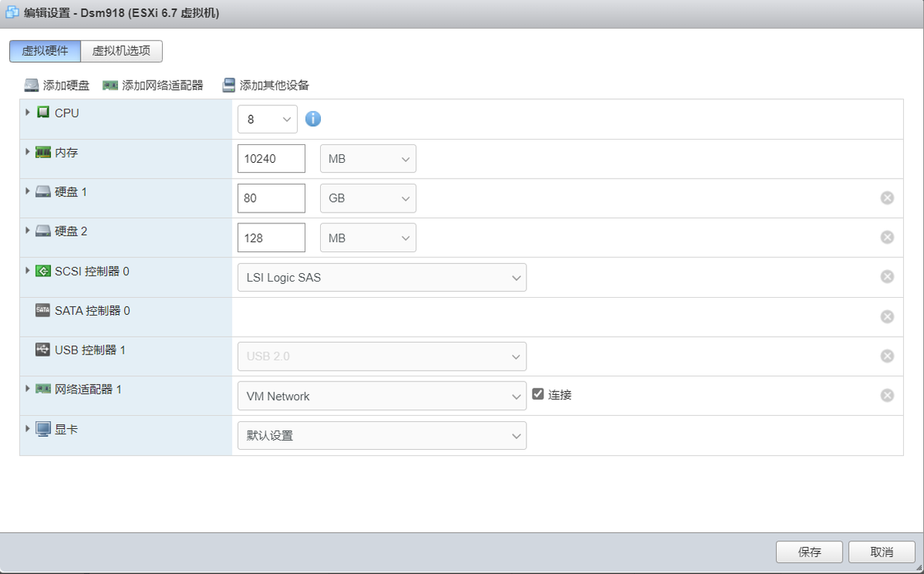924x574 pixels.
Task: Remove hard disk 2 device
Action: point(887,237)
